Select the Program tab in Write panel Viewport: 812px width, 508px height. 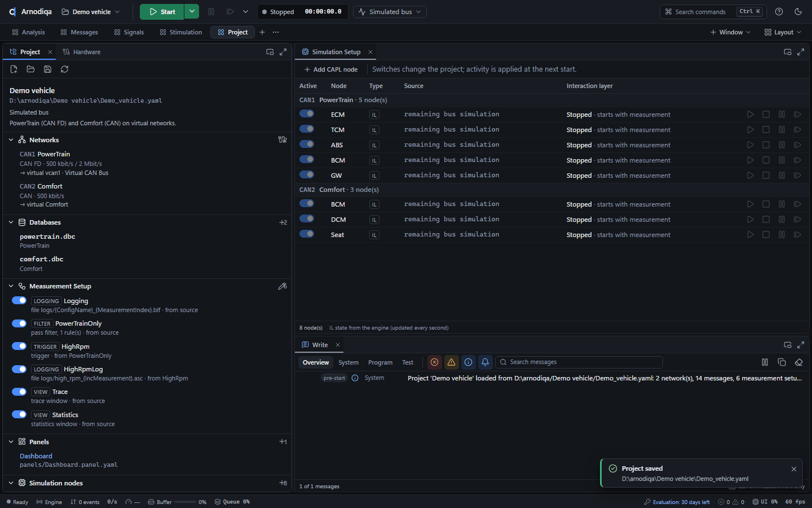[x=380, y=362]
